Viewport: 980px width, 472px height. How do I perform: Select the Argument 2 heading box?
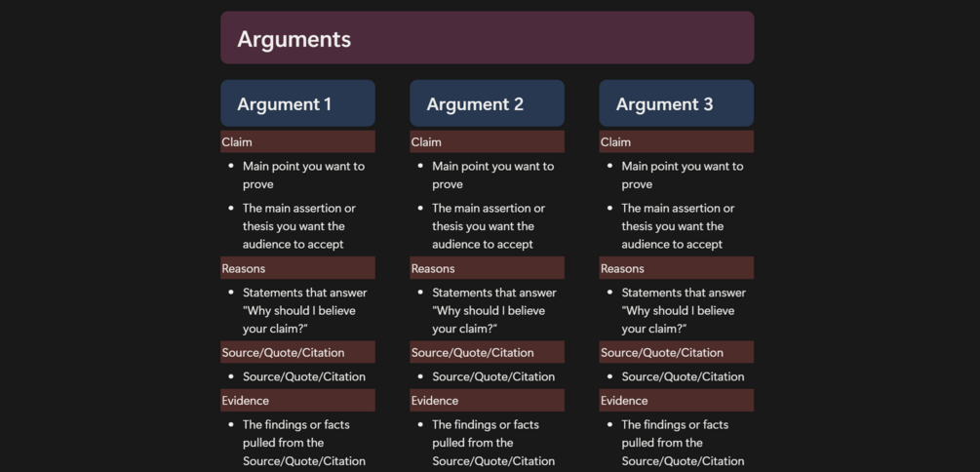[x=487, y=103]
